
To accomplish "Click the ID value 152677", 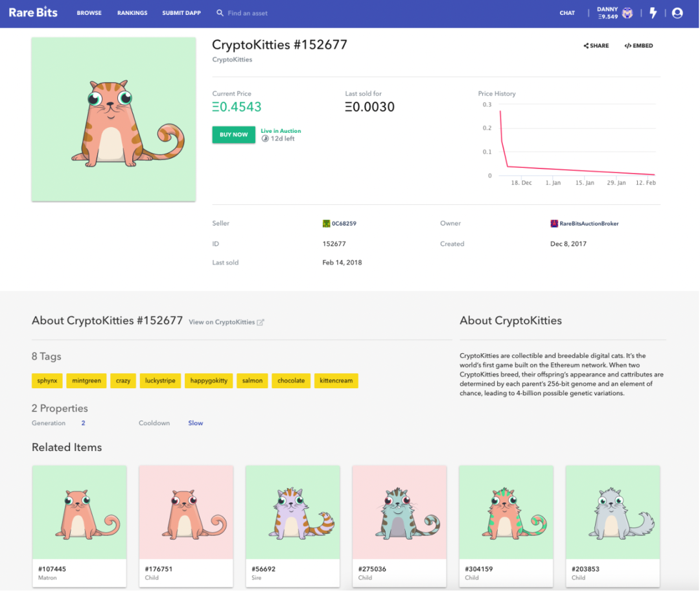I will [x=334, y=244].
